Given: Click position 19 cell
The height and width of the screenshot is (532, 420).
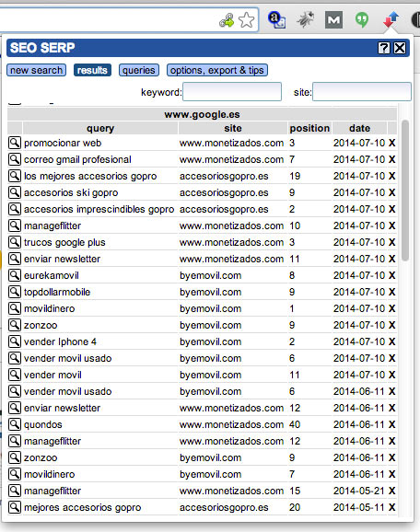Looking at the screenshot, I should click(295, 176).
